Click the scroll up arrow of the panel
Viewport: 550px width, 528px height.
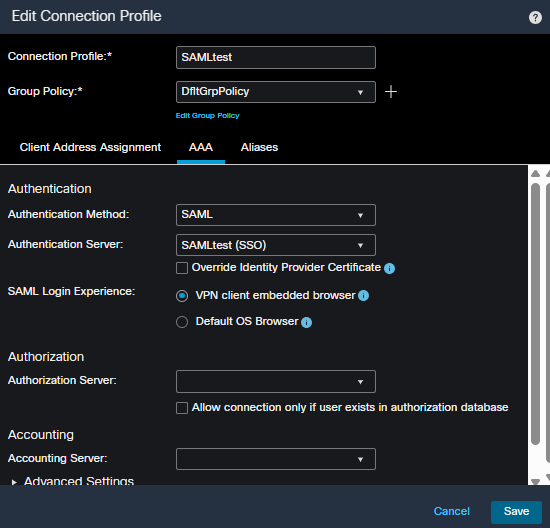point(535,173)
